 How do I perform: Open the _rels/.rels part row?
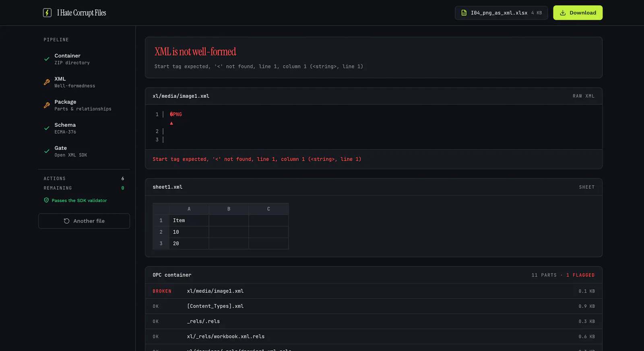[x=374, y=322]
